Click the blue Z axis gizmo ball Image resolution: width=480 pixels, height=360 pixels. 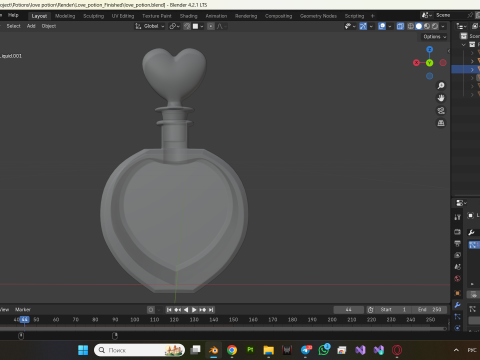[429, 50]
